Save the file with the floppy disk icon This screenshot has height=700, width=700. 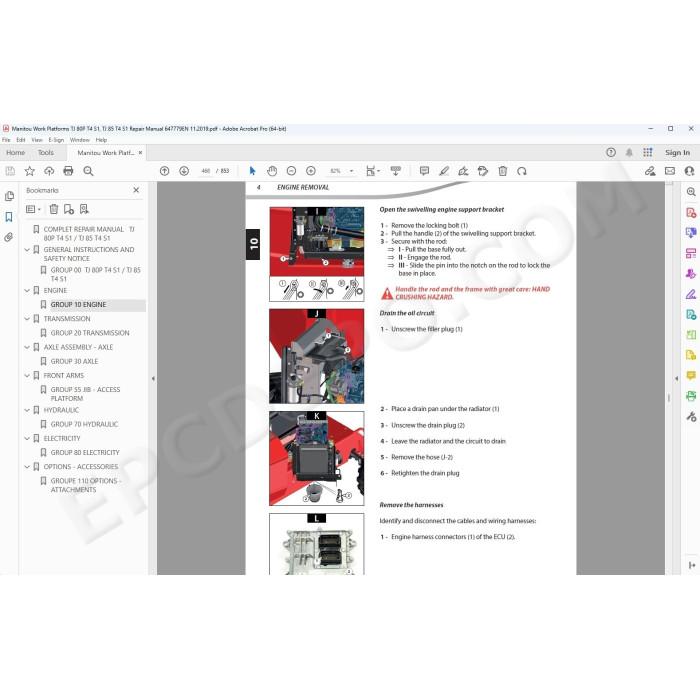pos(10,171)
